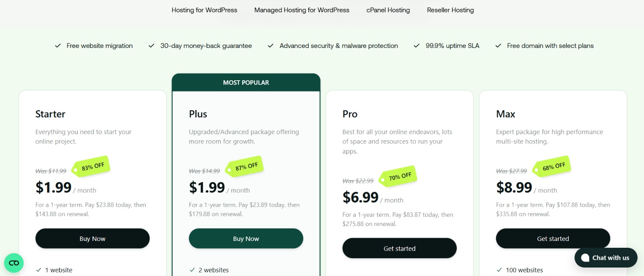Open the Chat with us widget
This screenshot has width=644, height=276.
(x=606, y=258)
